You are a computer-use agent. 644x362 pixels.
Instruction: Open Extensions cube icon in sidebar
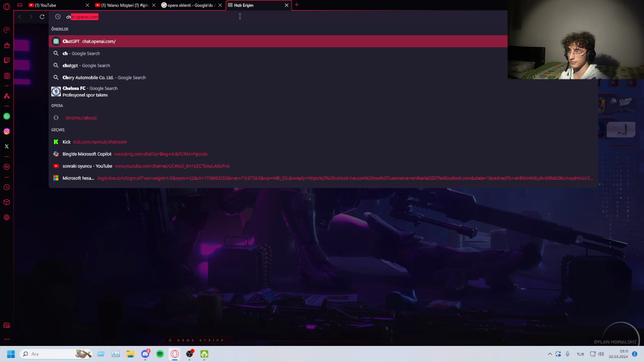(x=7, y=202)
